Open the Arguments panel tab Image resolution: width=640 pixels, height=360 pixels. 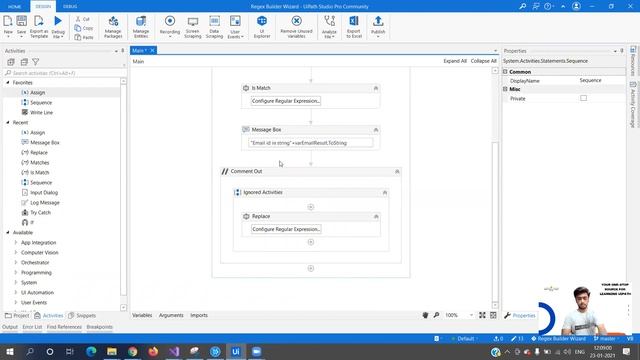[171, 315]
